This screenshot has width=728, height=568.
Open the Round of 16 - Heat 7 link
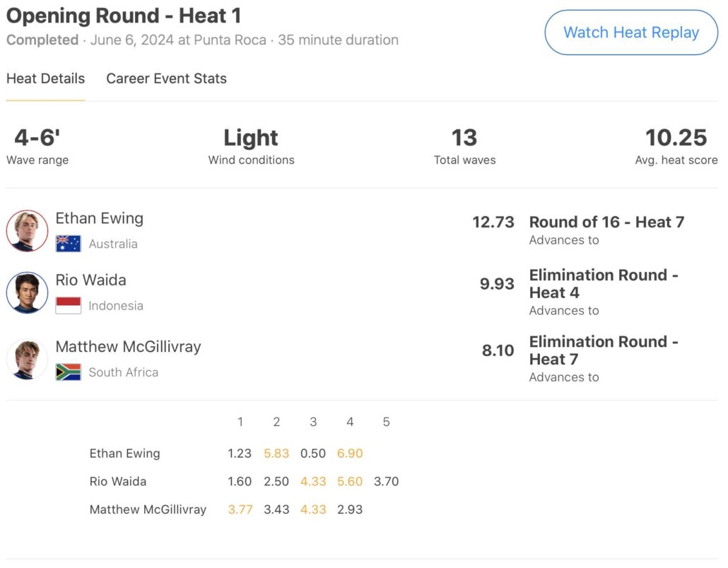[x=606, y=222]
